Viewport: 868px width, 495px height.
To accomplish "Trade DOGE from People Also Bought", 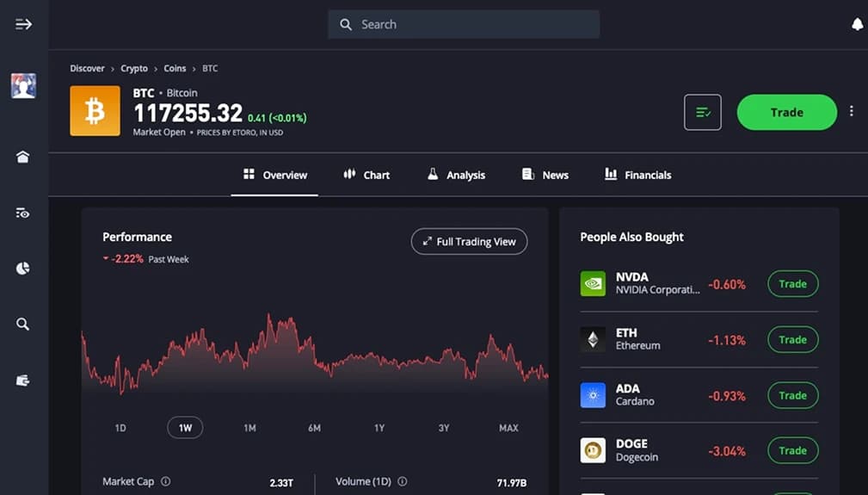I will coord(792,451).
